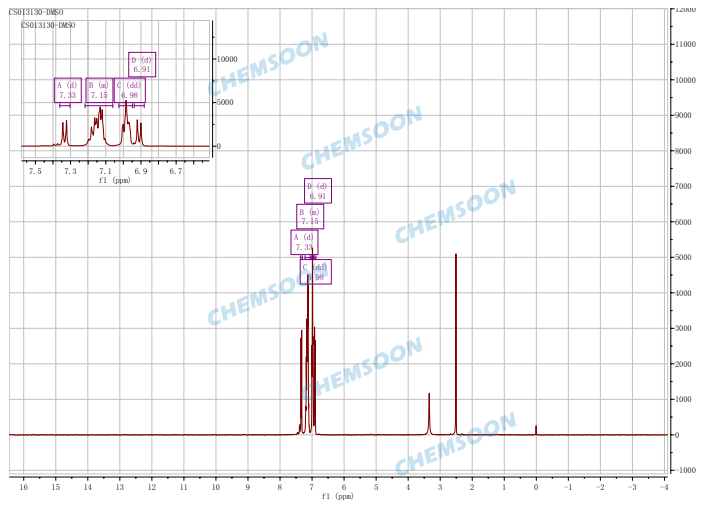Click the A (d) 7.33 label in inset
The image size is (726, 510).
click(67, 90)
